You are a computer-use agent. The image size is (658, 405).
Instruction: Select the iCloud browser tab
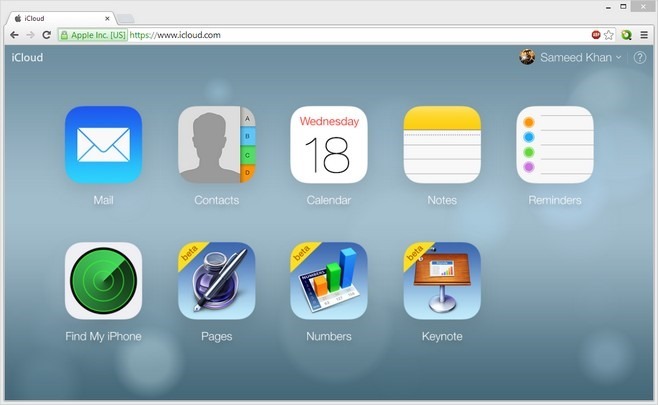pos(61,18)
